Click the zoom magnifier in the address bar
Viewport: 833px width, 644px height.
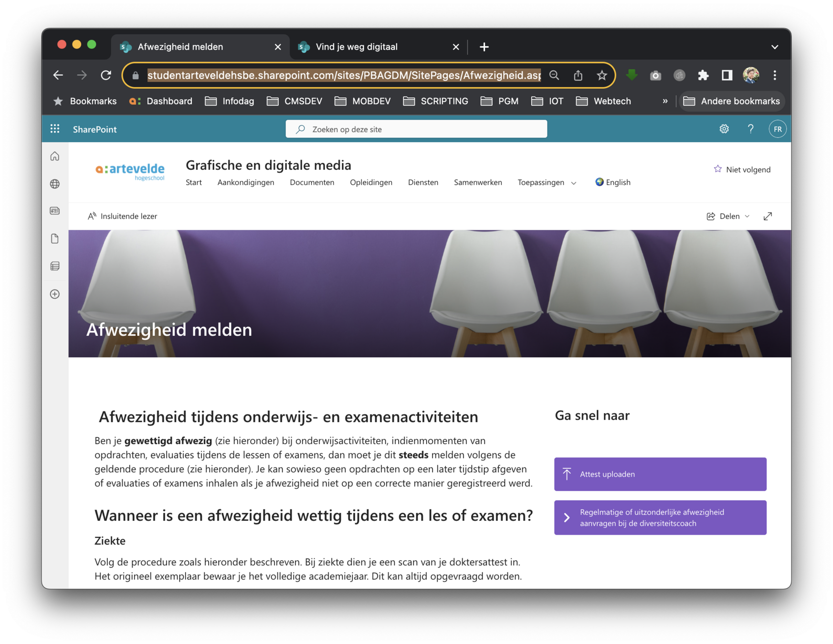(554, 75)
